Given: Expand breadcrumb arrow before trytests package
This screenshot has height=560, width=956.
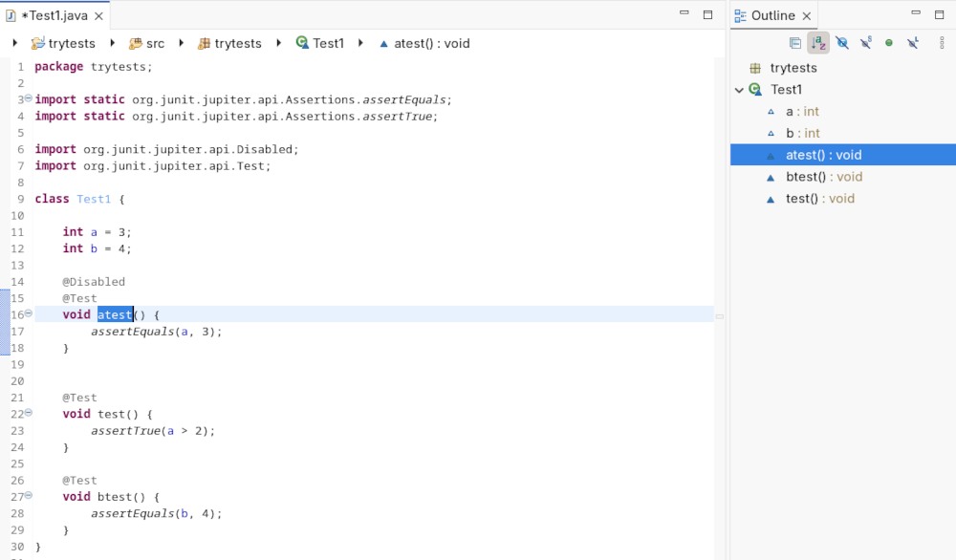Looking at the screenshot, I should (x=182, y=43).
